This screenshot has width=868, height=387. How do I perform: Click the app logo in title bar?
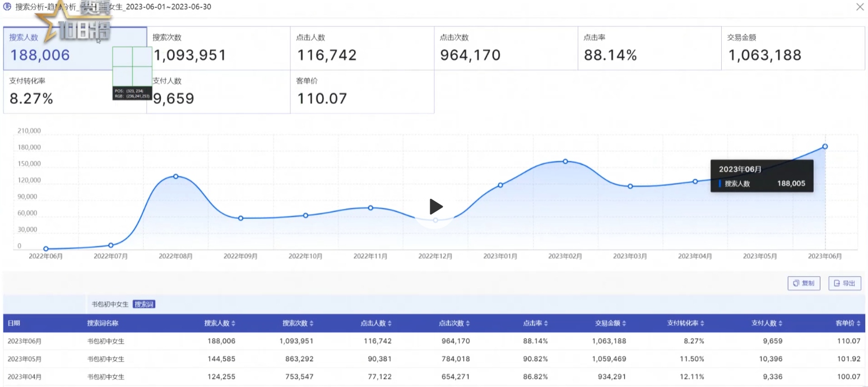point(8,7)
